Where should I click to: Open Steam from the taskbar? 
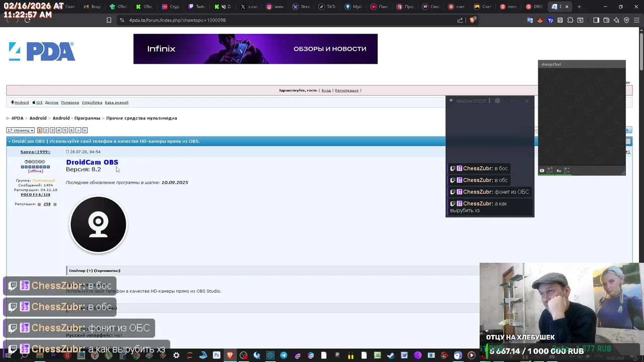[391, 355]
